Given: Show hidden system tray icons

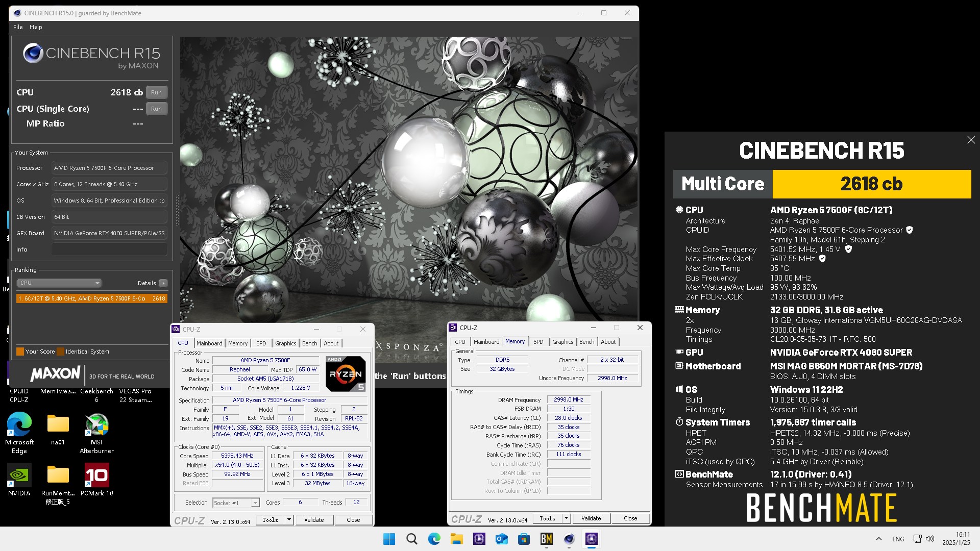Looking at the screenshot, I should pos(878,539).
